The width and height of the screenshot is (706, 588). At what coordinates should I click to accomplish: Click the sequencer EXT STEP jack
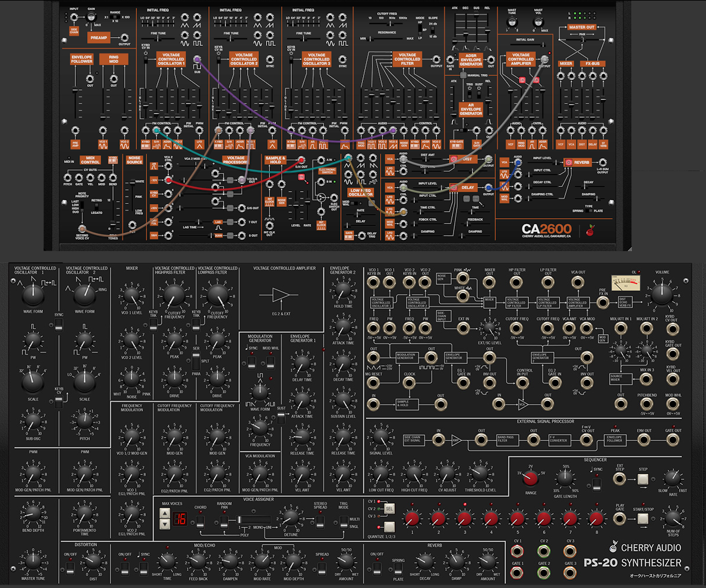(620, 479)
